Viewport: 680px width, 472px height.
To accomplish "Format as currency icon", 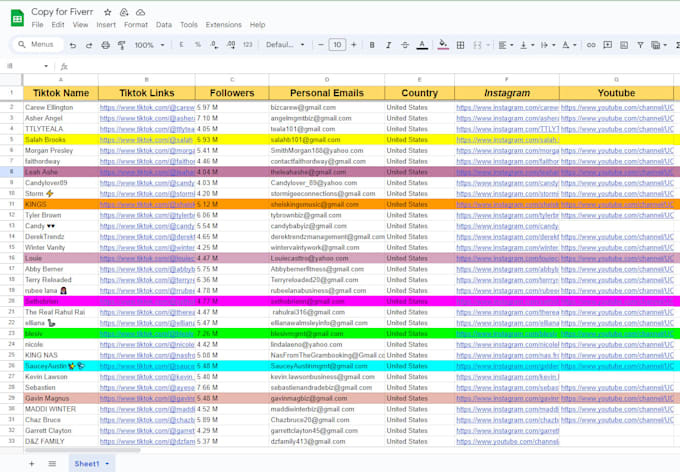I will point(181,45).
